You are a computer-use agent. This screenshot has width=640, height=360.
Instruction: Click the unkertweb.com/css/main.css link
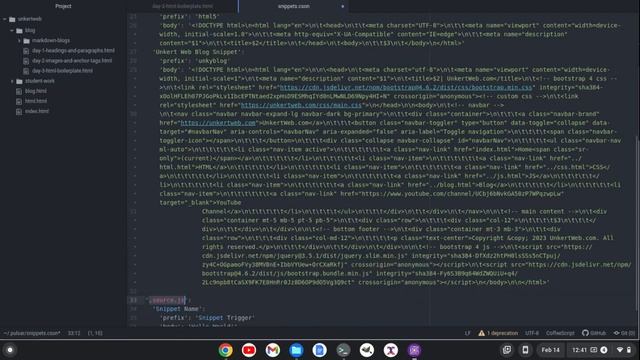[x=301, y=105]
